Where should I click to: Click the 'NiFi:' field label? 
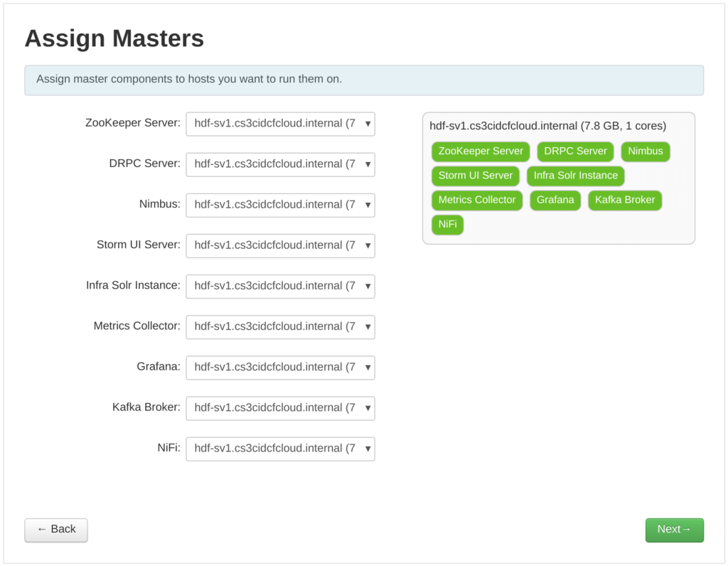pos(169,448)
